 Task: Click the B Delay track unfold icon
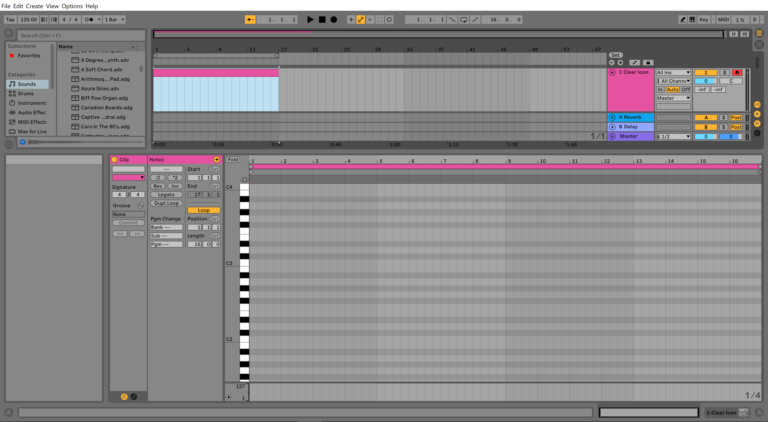point(612,127)
